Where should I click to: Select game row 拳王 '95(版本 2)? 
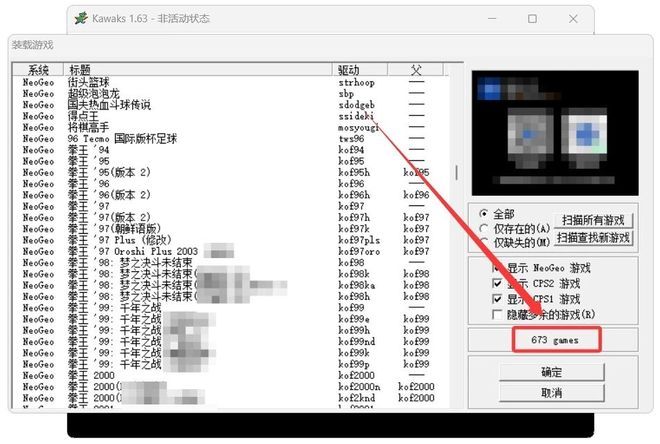(230, 173)
